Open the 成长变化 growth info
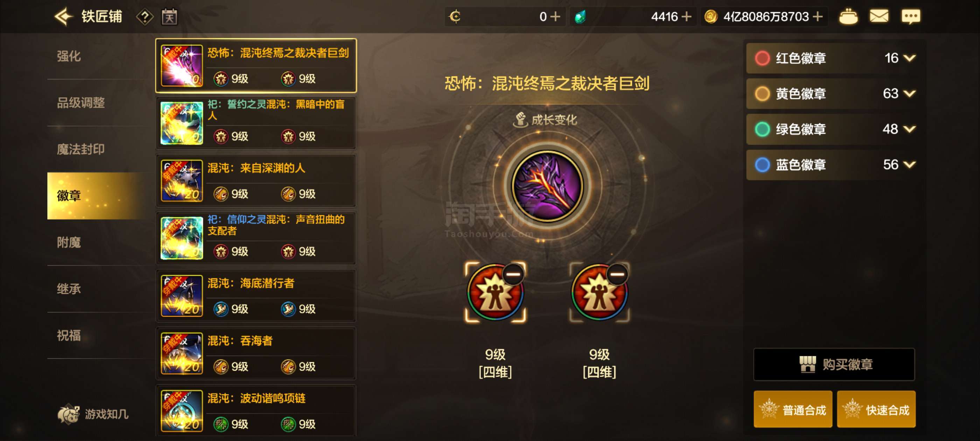 pos(545,120)
